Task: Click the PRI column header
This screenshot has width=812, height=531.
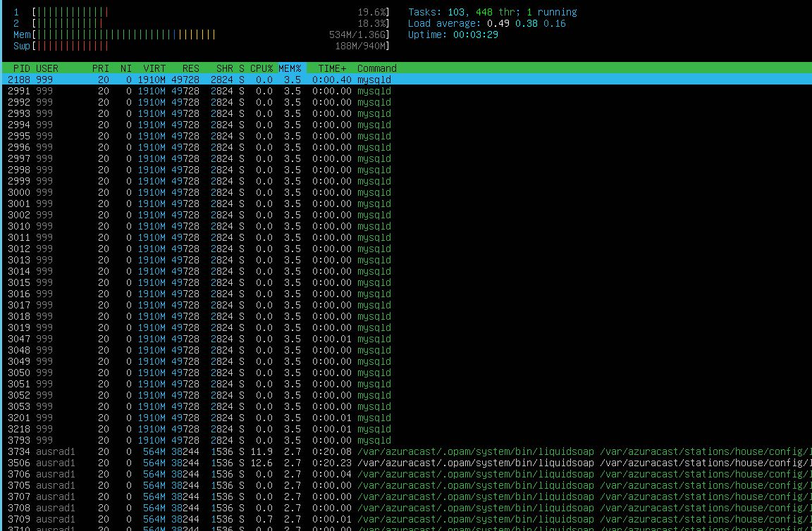Action: point(101,68)
